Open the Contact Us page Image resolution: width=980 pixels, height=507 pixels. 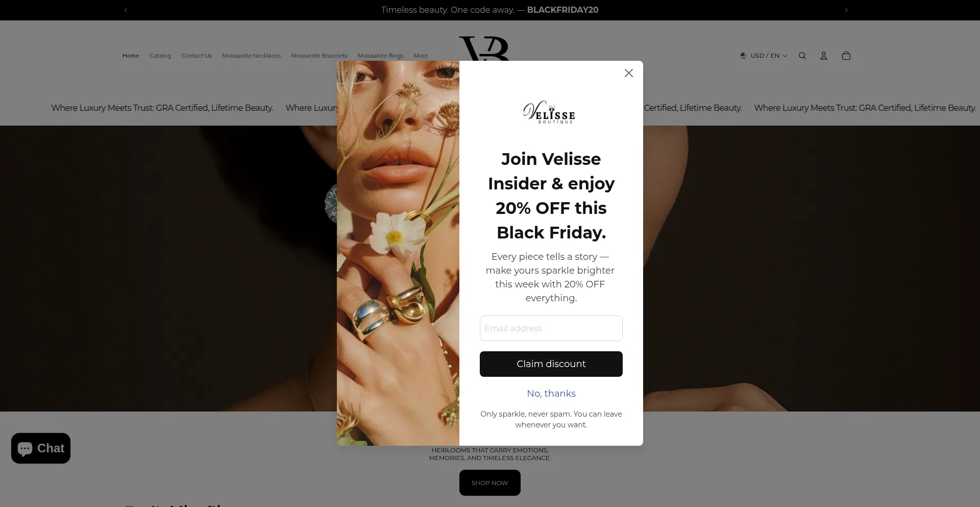(197, 56)
